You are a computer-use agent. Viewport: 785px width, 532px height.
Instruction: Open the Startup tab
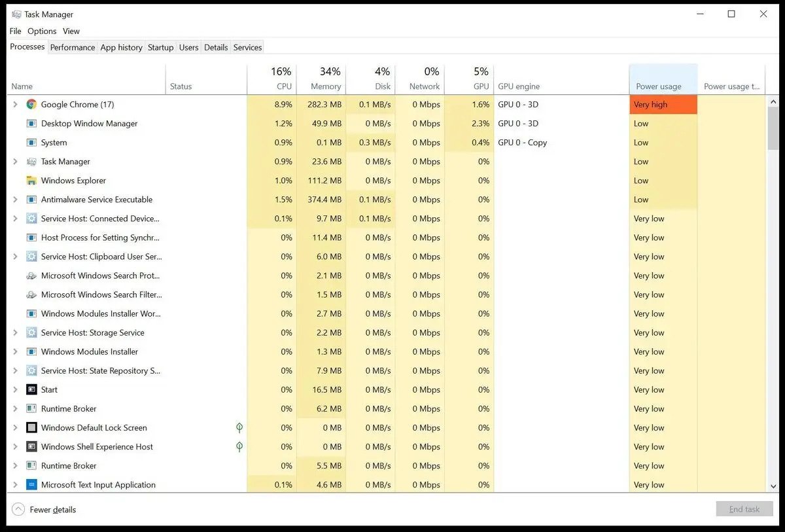(160, 47)
